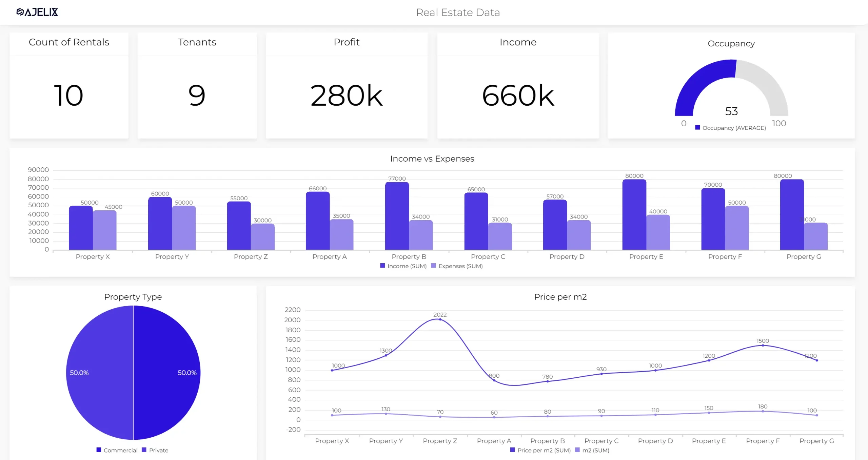Viewport: 868px width, 460px height.
Task: Toggle Occupancy (AVERAGE) legend marker
Action: coord(697,127)
